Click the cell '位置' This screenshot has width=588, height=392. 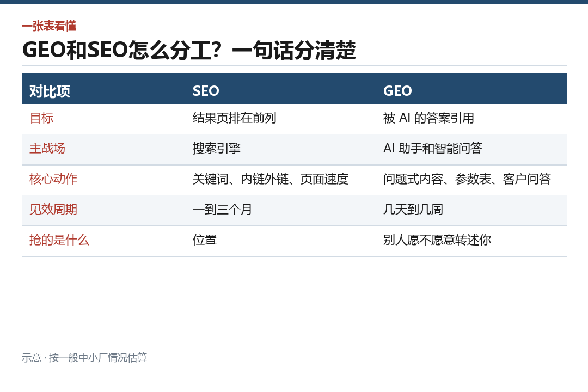[x=204, y=240]
